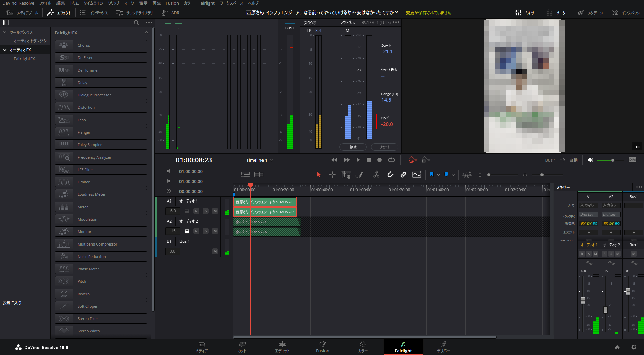Image resolution: width=644 pixels, height=355 pixels.
Task: Click the effects panel layout icon
Action: pyautogui.click(x=6, y=23)
